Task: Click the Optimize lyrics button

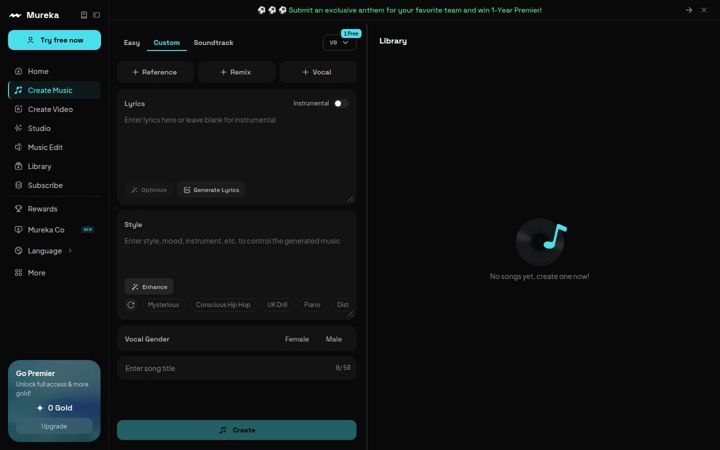Action: point(149,190)
